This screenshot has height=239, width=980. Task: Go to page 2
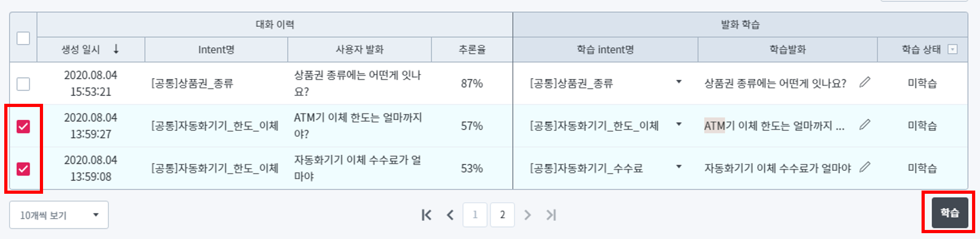pyautogui.click(x=502, y=215)
